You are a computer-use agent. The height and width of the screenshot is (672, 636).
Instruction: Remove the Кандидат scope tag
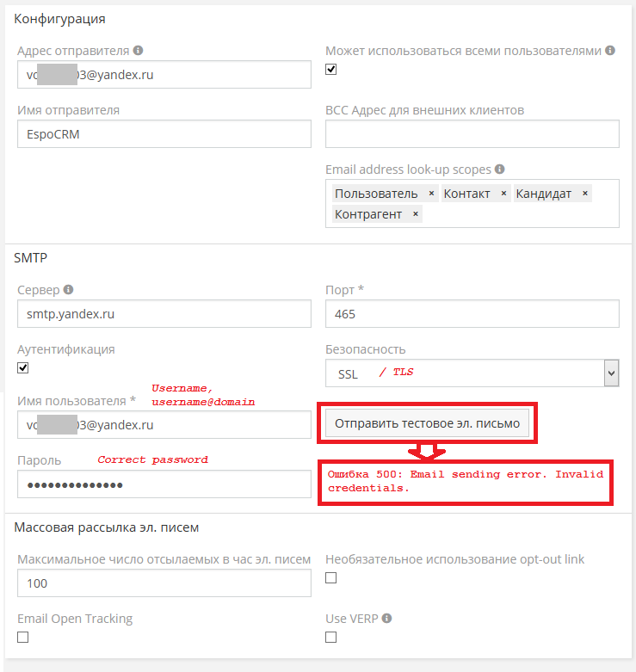(x=585, y=194)
